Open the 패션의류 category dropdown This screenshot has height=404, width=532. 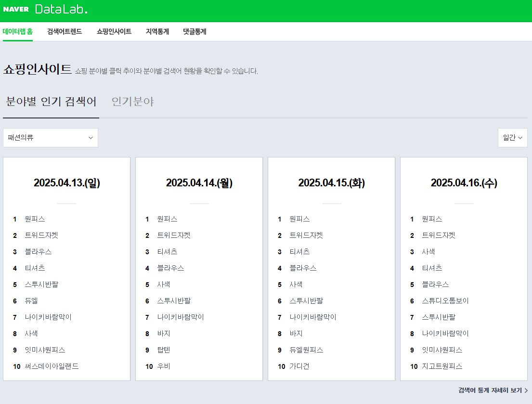(x=51, y=137)
